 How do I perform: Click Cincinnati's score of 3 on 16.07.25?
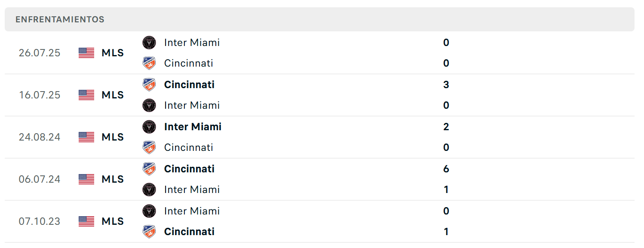(x=446, y=85)
